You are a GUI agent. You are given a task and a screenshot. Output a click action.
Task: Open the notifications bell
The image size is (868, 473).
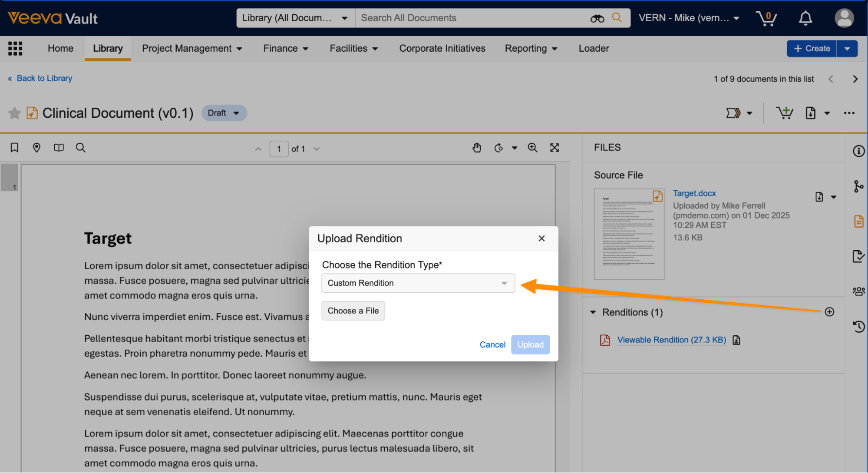click(805, 18)
